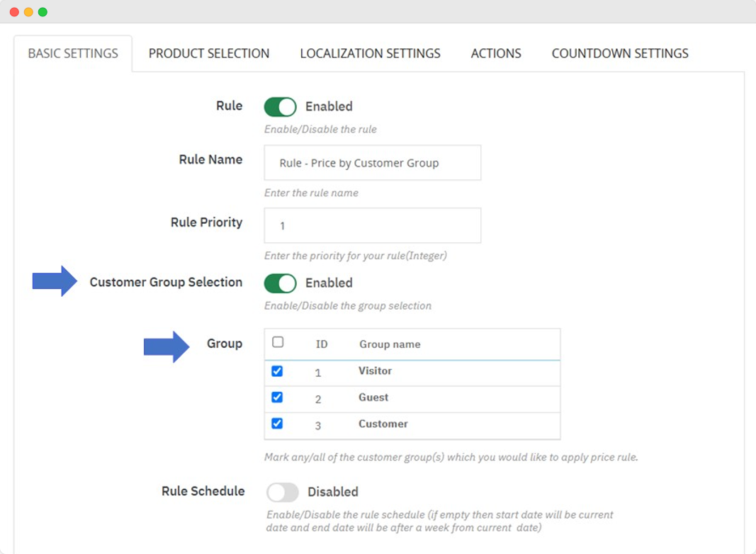Go to Countdown Settings tab
This screenshot has width=756, height=554.
[620, 54]
